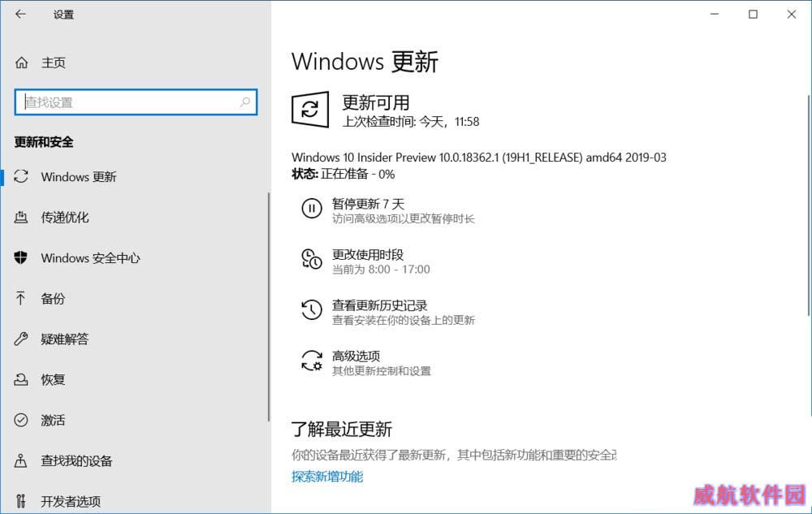Minimize the 设置 window

coord(715,14)
